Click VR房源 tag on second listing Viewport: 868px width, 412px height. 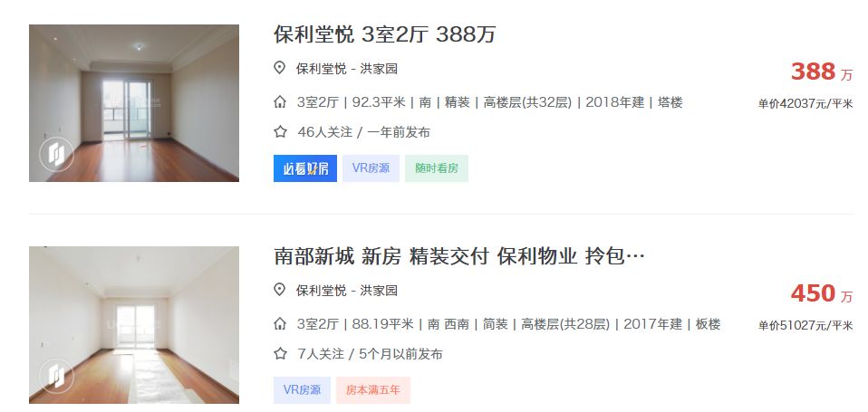302,390
